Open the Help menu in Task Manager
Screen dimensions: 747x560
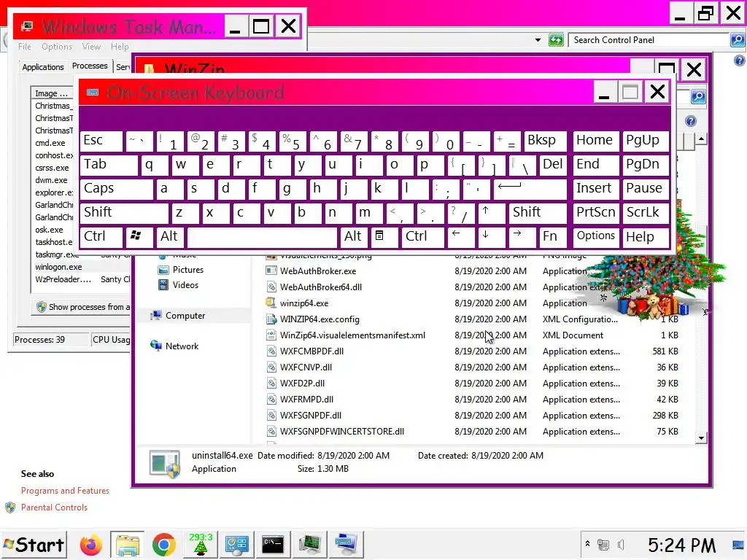coord(120,47)
